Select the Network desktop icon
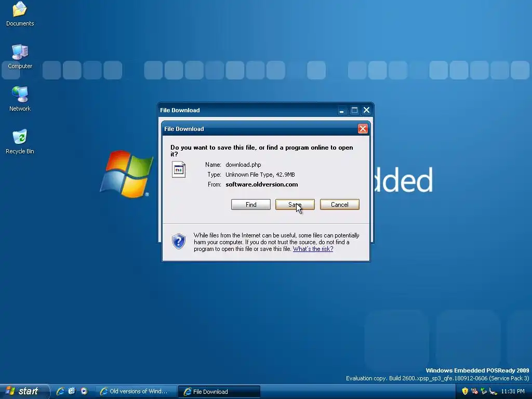The height and width of the screenshot is (399, 532). [20, 99]
